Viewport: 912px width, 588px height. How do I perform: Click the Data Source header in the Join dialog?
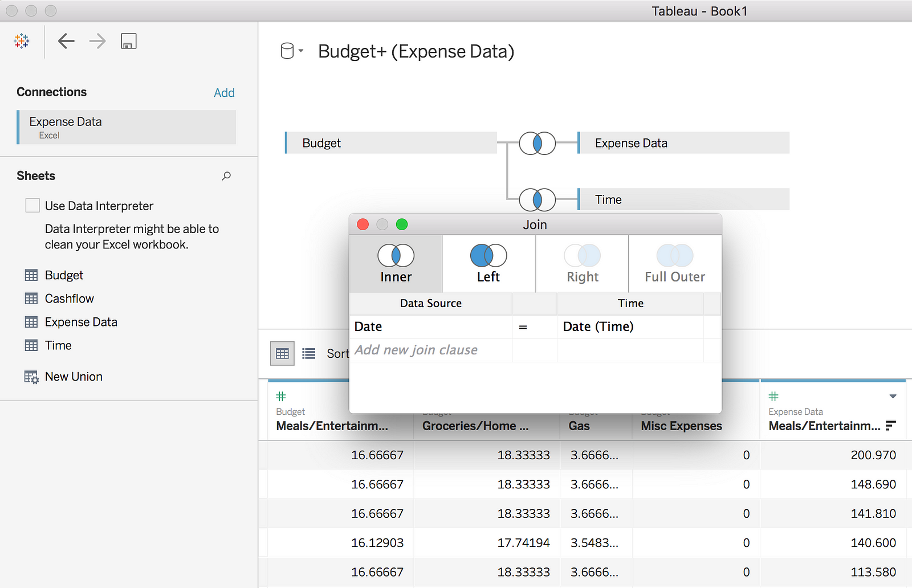click(x=431, y=304)
